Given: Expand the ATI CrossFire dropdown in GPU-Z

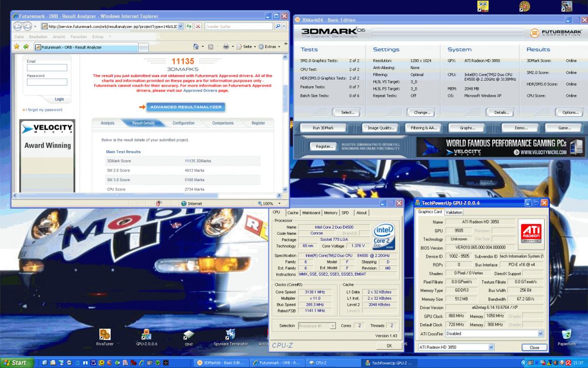Looking at the screenshot, I should (541, 333).
